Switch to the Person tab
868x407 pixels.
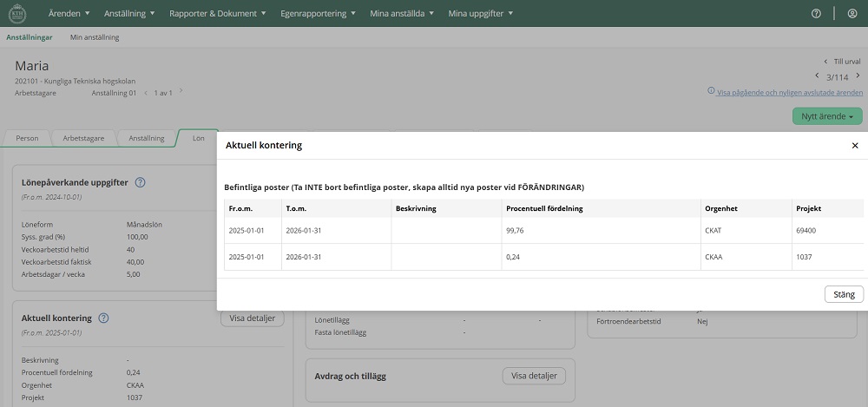pos(27,138)
